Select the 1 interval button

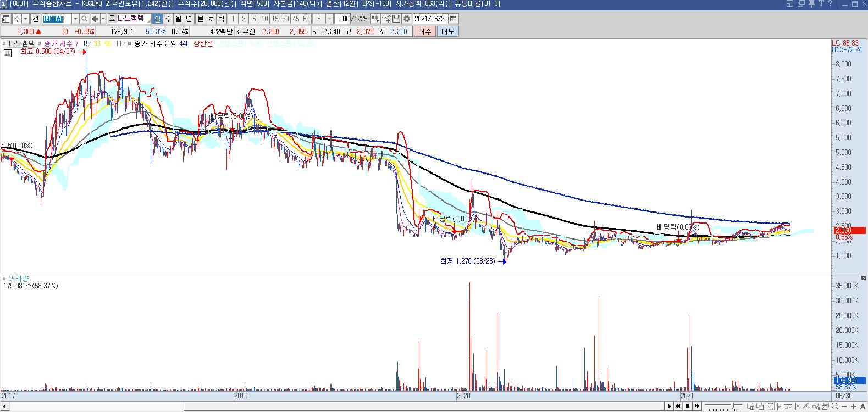tap(233, 19)
